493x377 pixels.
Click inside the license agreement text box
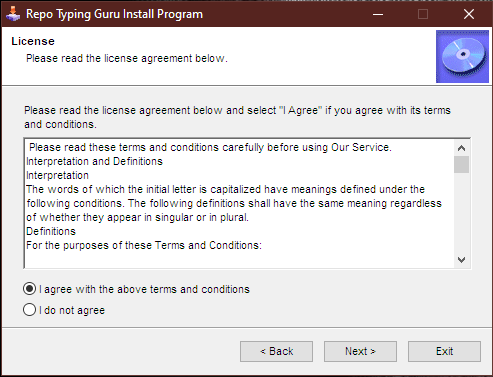click(239, 203)
